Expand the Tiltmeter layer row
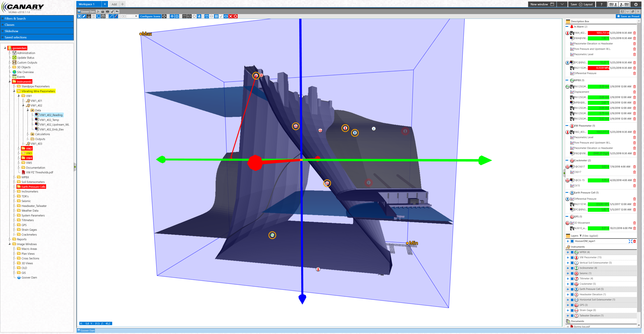 (568, 279)
